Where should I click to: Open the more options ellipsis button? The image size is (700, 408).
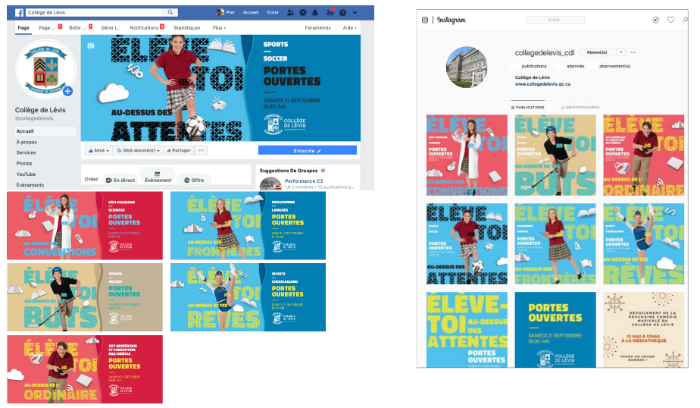(x=201, y=151)
